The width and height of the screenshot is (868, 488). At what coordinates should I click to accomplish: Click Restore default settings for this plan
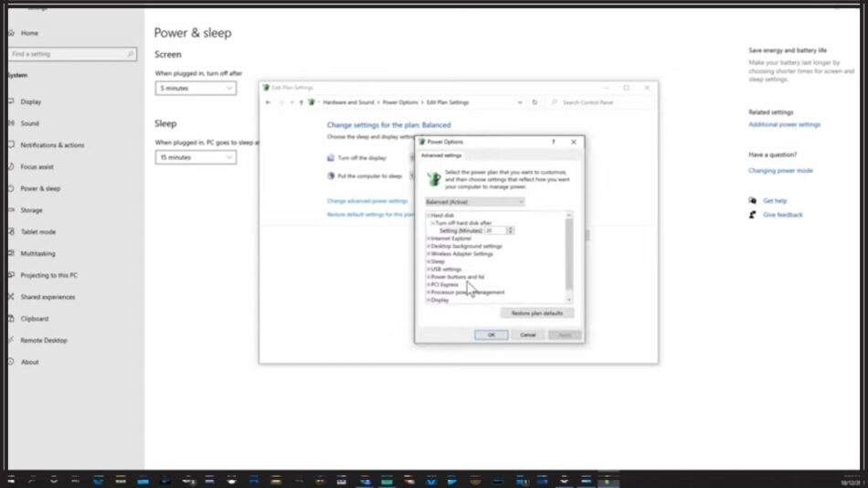(x=370, y=215)
